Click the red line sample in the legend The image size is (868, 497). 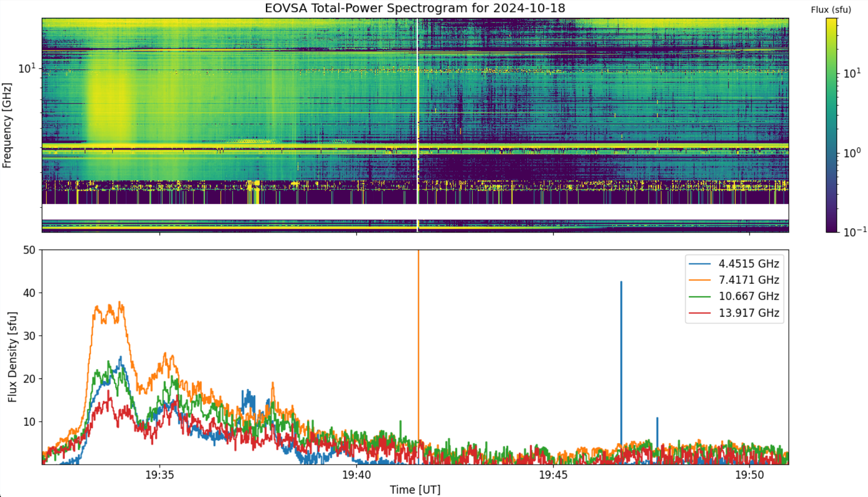click(700, 313)
